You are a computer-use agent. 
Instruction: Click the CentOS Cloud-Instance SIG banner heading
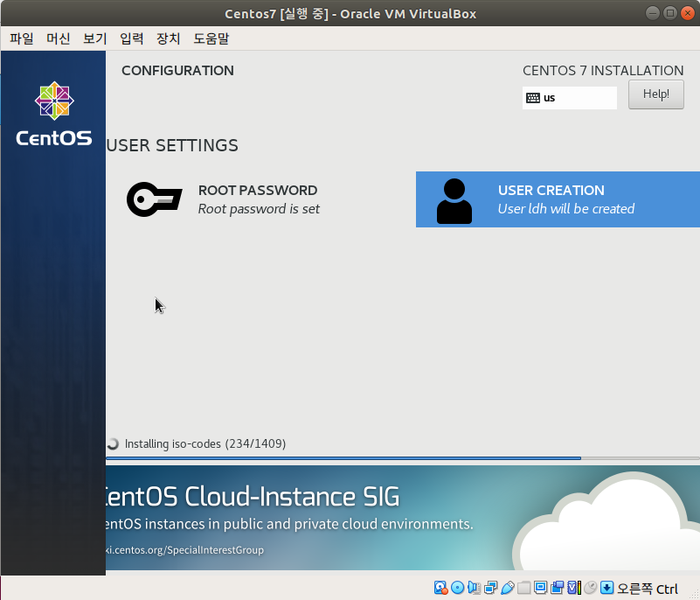pos(253,496)
